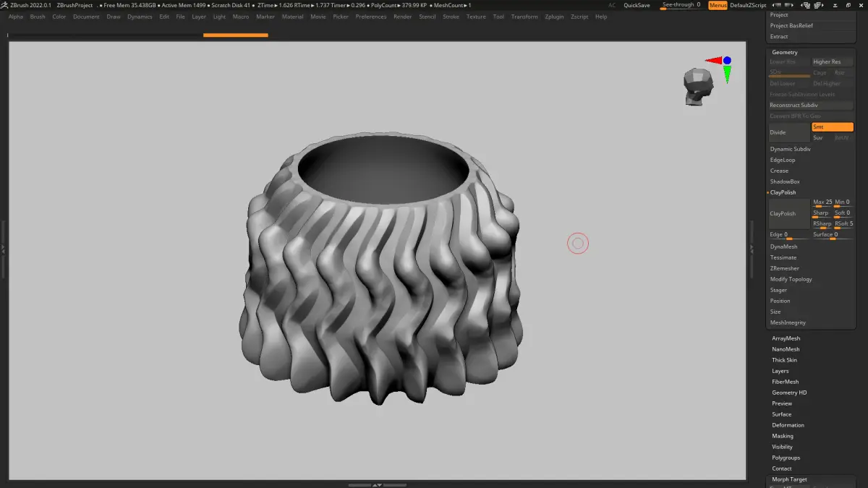Click the Divide button
The width and height of the screenshot is (868, 488).
(x=789, y=132)
